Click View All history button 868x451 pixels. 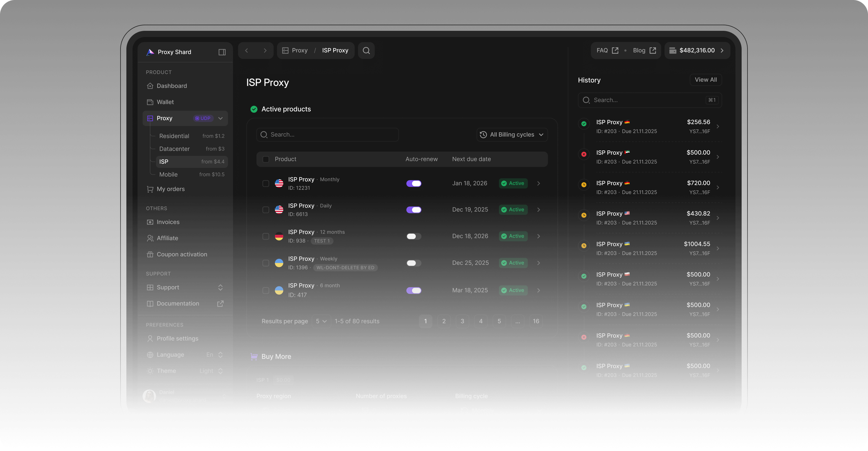[x=705, y=80]
